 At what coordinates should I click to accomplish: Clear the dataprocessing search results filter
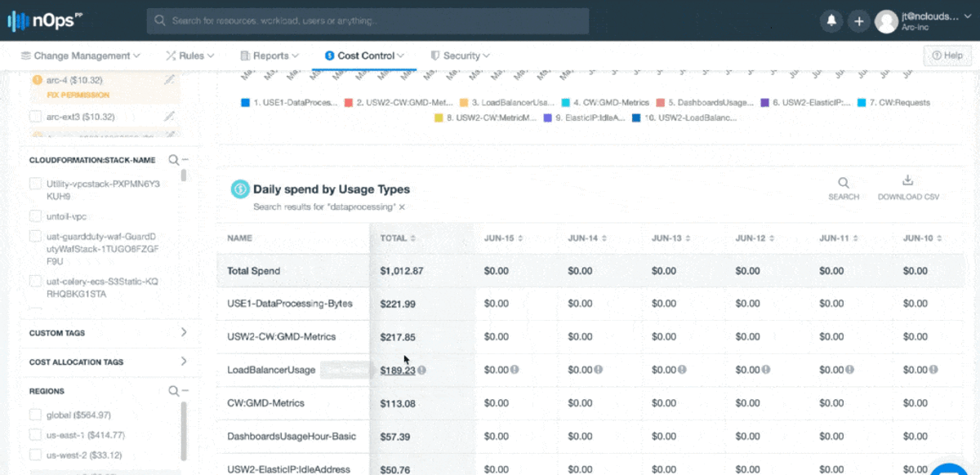402,207
